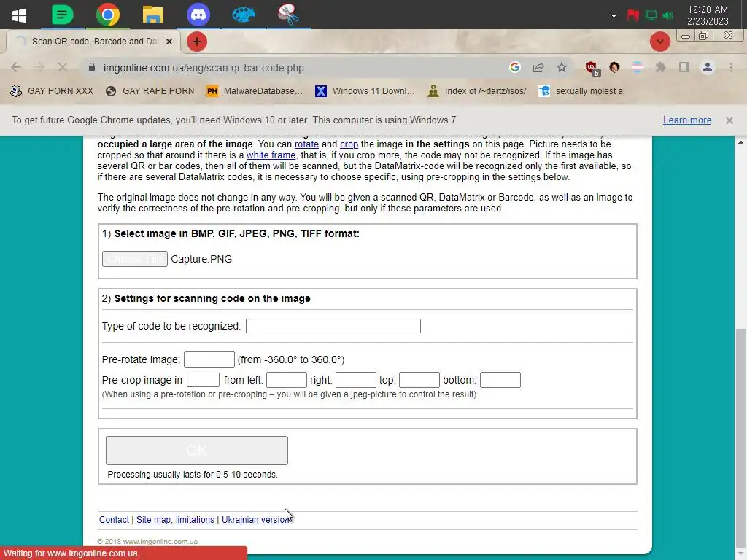Open the striped flag extension icon
The height and width of the screenshot is (560, 747).
coord(638,68)
